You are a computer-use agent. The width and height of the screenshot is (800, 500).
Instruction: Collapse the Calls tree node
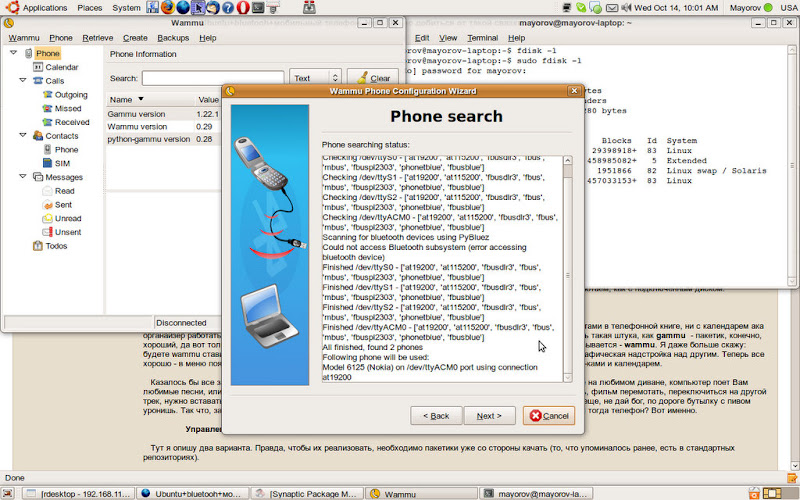coord(23,80)
